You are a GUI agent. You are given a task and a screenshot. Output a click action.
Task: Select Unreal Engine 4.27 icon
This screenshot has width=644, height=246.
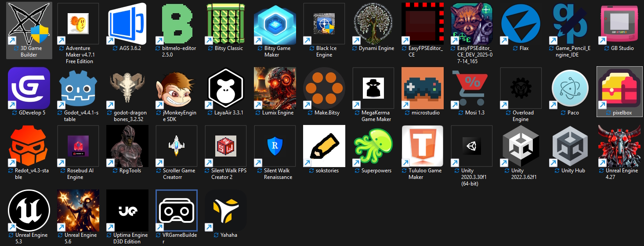point(619,146)
